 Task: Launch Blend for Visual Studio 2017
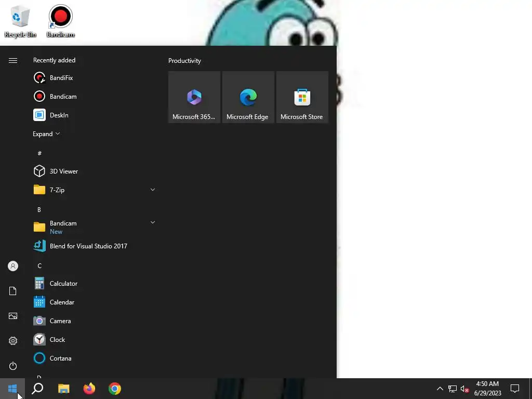(x=95, y=246)
